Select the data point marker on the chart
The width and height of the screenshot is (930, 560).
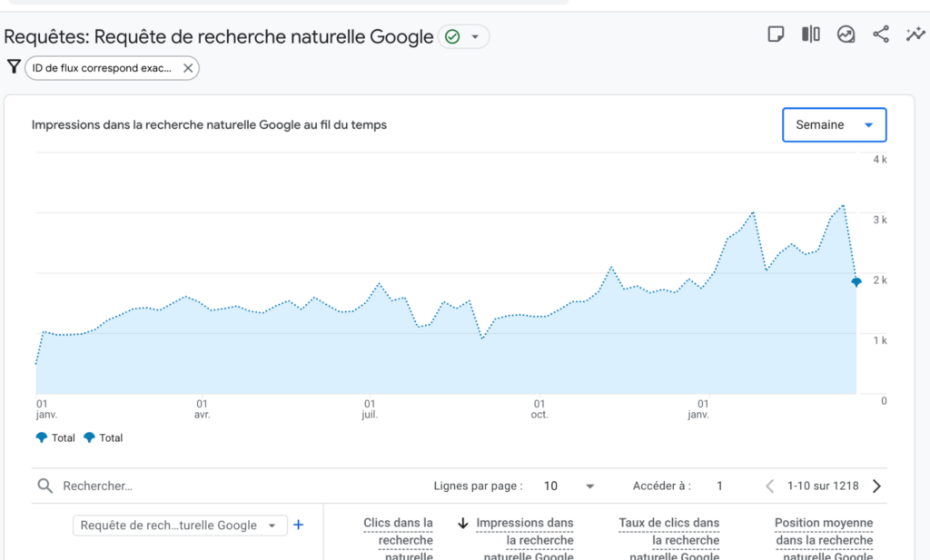[x=855, y=282]
